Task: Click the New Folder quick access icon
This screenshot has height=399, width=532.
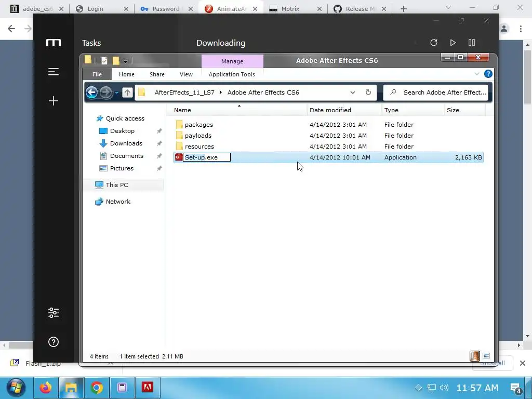Action: click(116, 61)
